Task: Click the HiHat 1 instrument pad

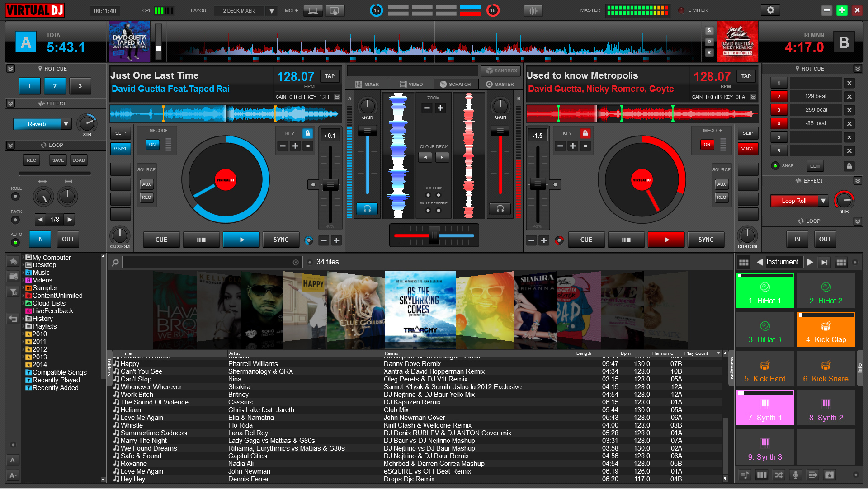Action: pos(764,291)
